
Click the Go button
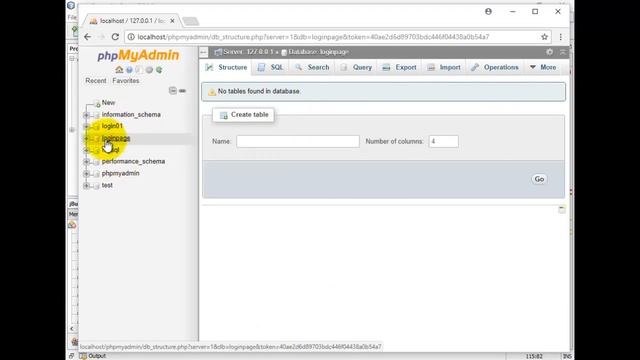(539, 179)
